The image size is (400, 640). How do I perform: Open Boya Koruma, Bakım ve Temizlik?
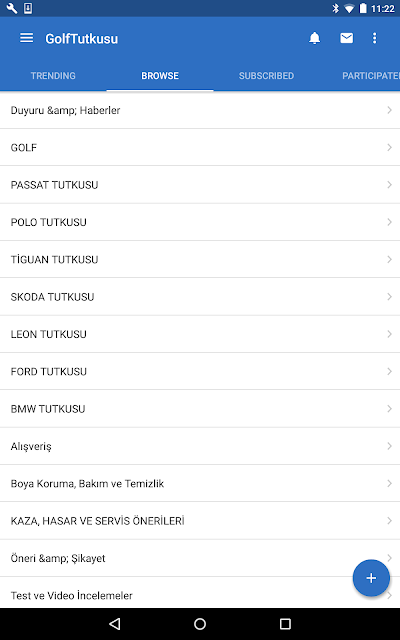(200, 483)
